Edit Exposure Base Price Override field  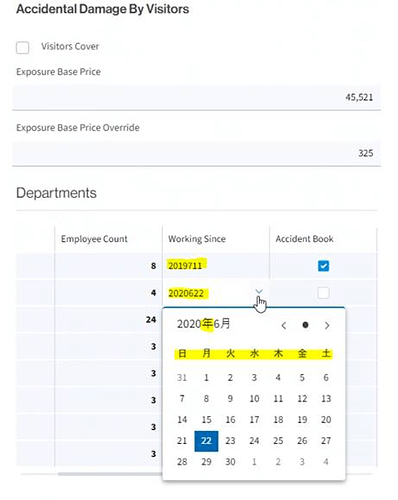(197, 153)
